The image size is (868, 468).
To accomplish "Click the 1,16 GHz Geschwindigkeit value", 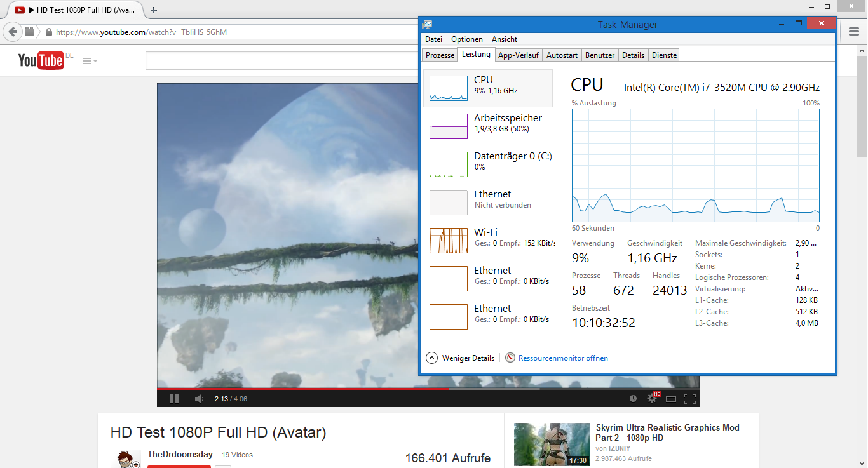I will 653,258.
